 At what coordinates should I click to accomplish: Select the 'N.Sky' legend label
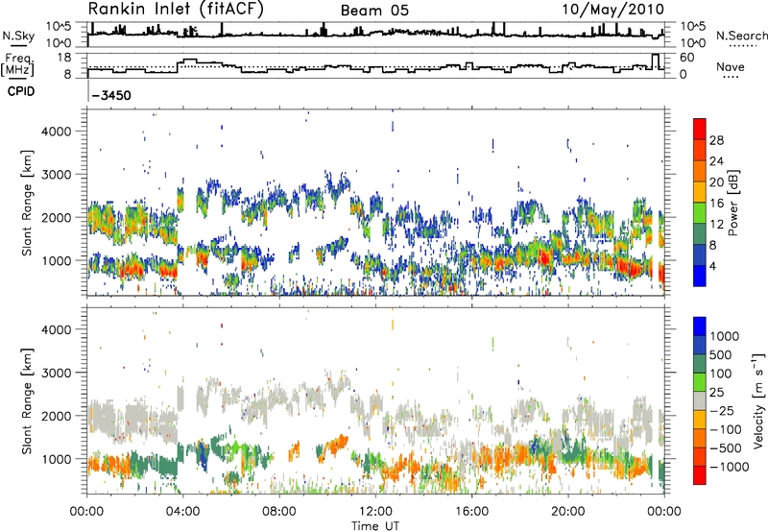click(18, 36)
